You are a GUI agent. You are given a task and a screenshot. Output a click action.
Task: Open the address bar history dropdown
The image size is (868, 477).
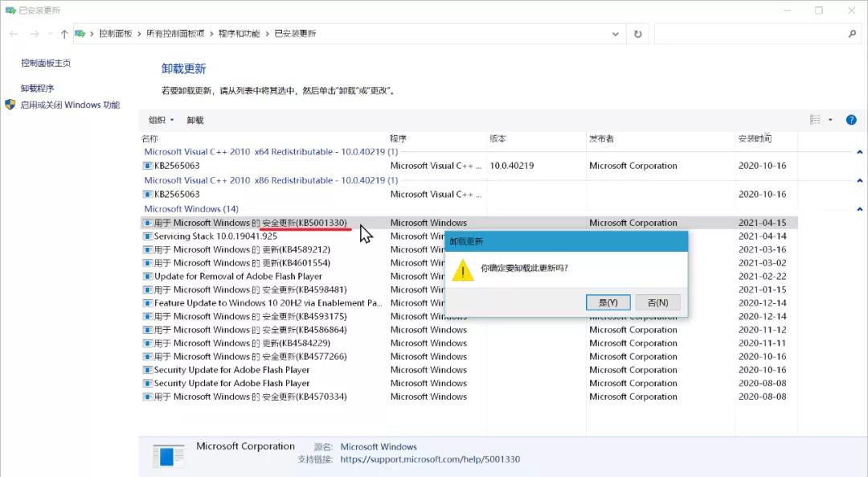pos(616,33)
